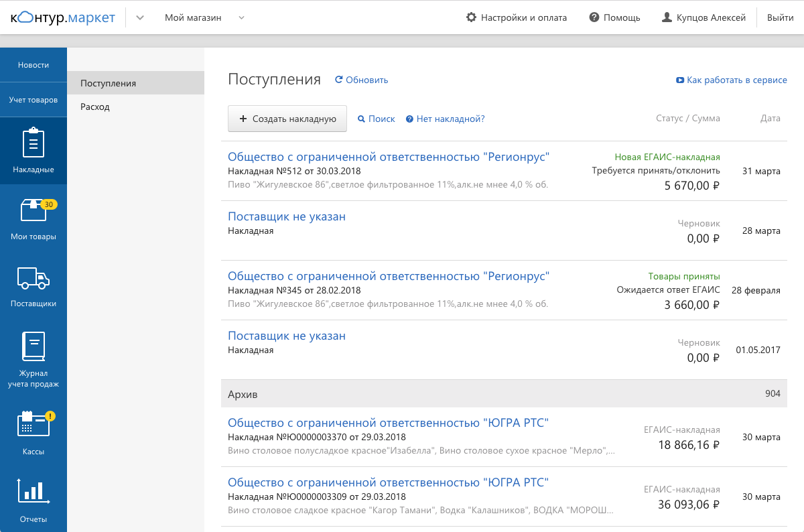Open Кассы register icon
Image resolution: width=804 pixels, height=532 pixels.
point(33,425)
